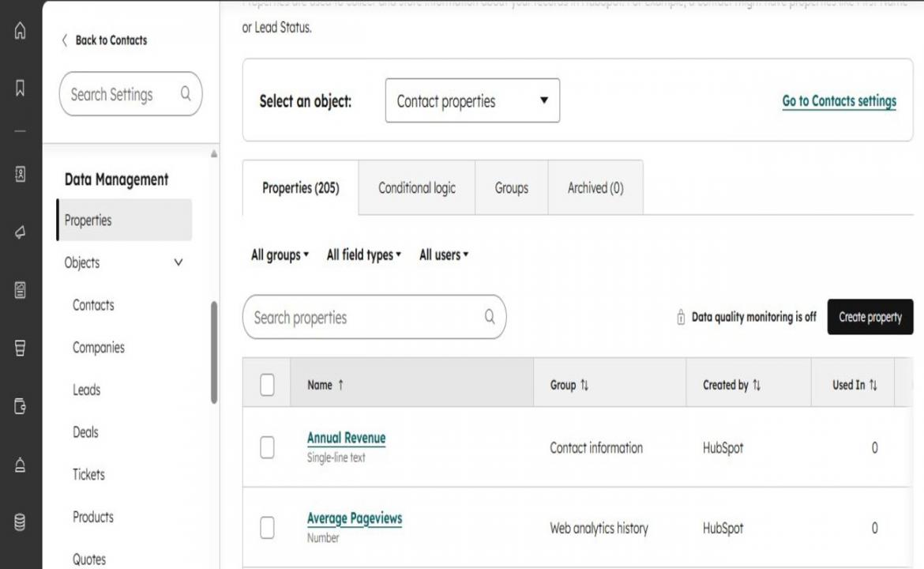Image resolution: width=924 pixels, height=569 pixels.
Task: Open the Content document icon in sidebar
Action: 20,289
